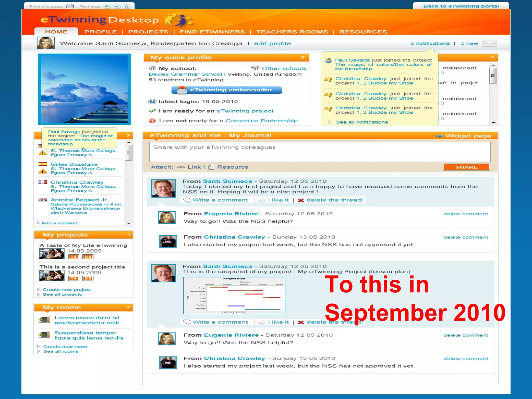The height and width of the screenshot is (399, 532).
Task: Click the warning triangle under Gilles Bazelaire
Action: [43, 171]
